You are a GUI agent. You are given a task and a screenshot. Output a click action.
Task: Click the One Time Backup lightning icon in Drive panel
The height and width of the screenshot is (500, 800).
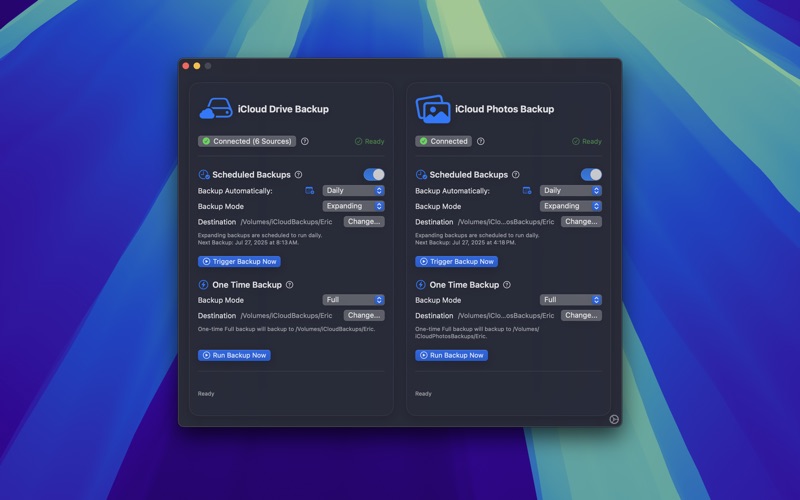(203, 285)
